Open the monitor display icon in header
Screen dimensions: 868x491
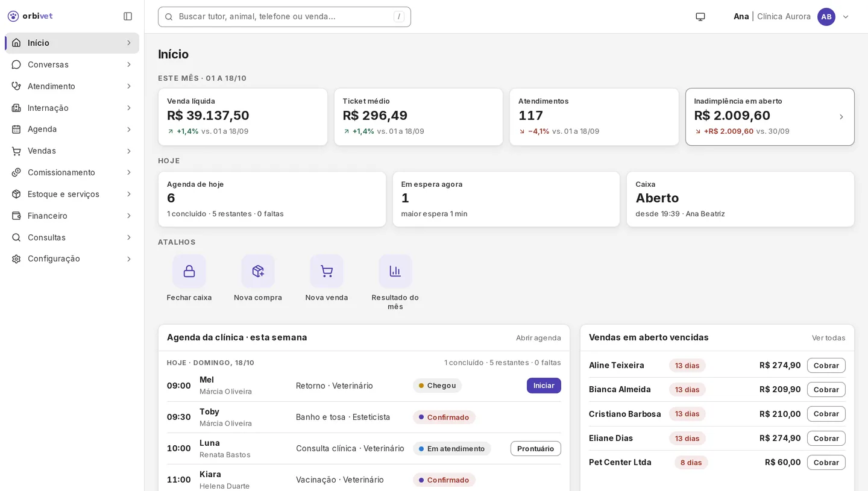tap(700, 17)
